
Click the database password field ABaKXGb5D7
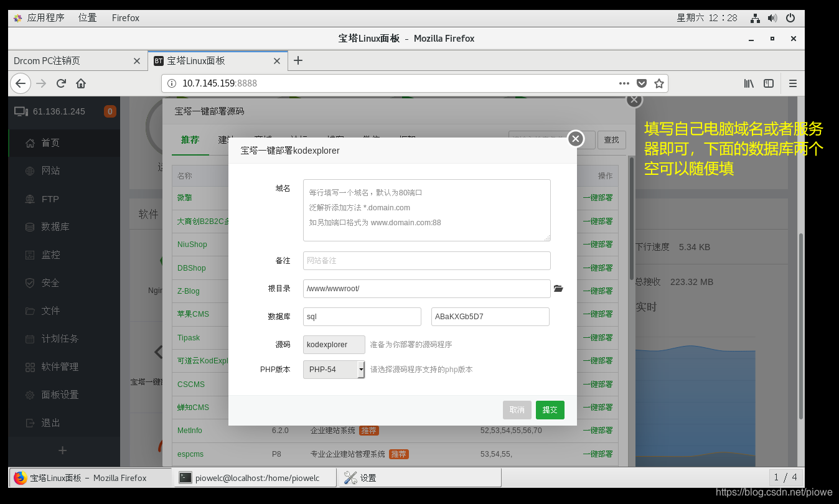[x=490, y=317]
